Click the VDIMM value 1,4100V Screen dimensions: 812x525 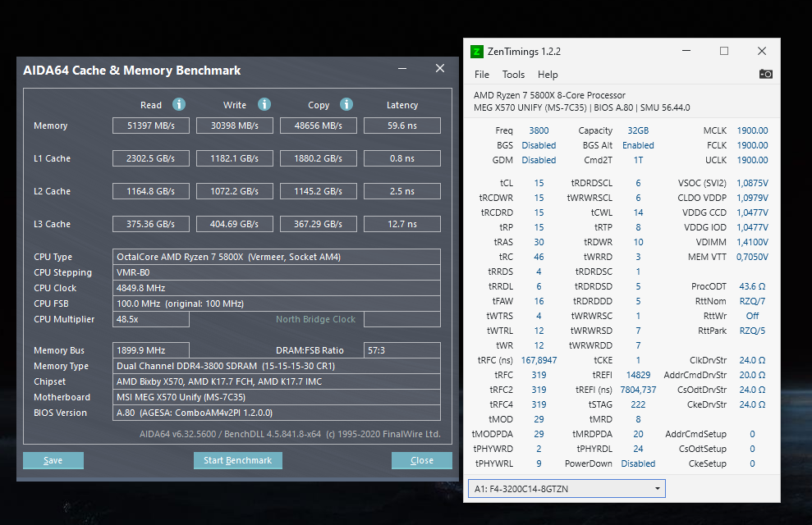point(752,242)
